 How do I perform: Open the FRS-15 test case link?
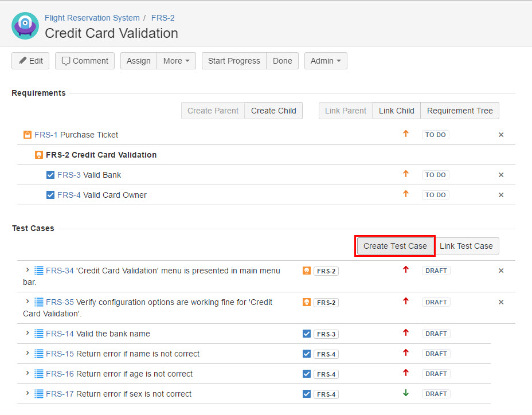click(x=60, y=354)
